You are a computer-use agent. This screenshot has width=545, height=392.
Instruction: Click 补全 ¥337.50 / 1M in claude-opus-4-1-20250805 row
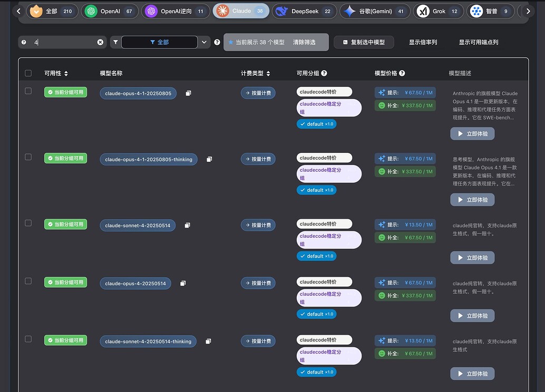405,105
